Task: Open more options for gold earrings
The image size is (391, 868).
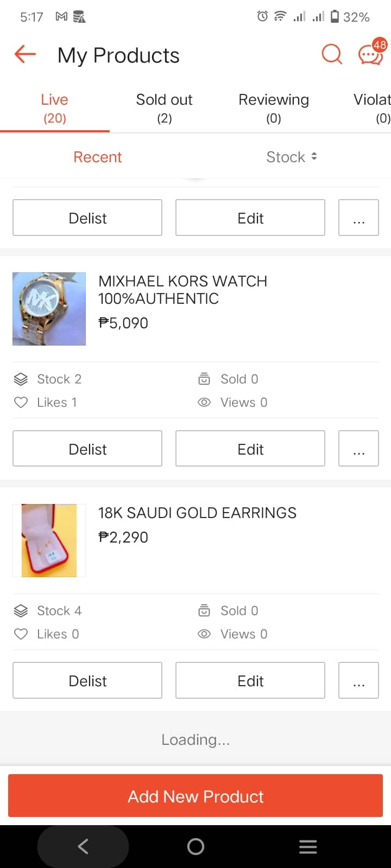Action: click(358, 680)
